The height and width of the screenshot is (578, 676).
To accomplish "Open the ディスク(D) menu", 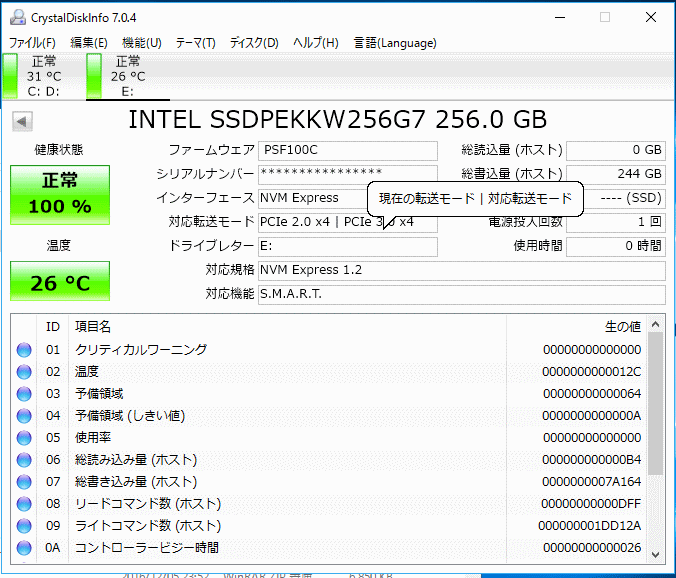I will pyautogui.click(x=254, y=43).
